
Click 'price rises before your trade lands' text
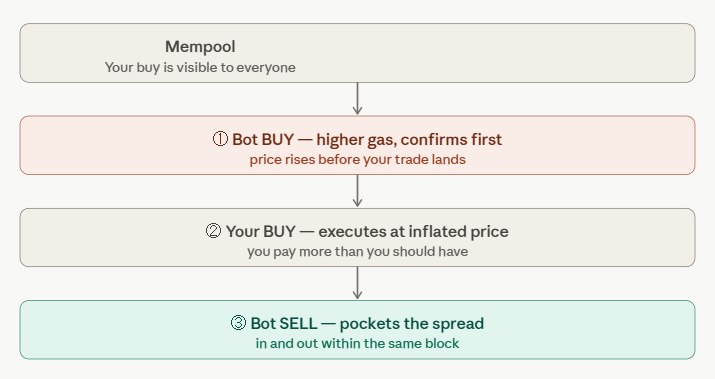point(358,160)
